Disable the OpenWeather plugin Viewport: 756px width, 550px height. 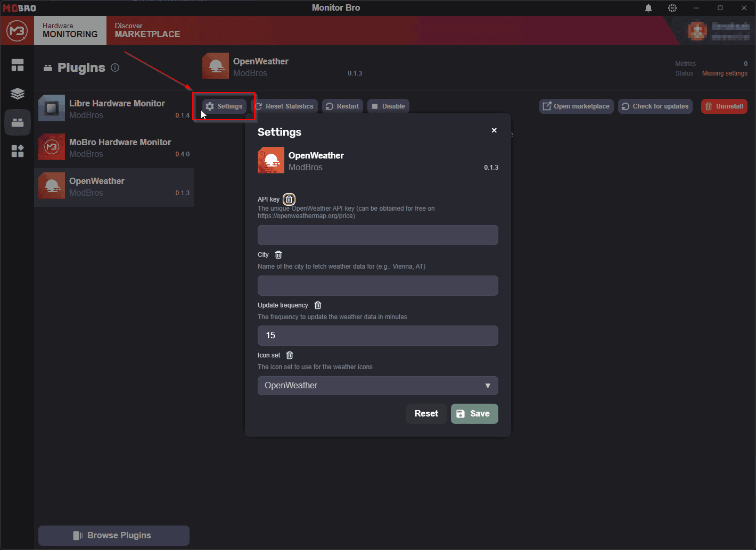click(388, 106)
